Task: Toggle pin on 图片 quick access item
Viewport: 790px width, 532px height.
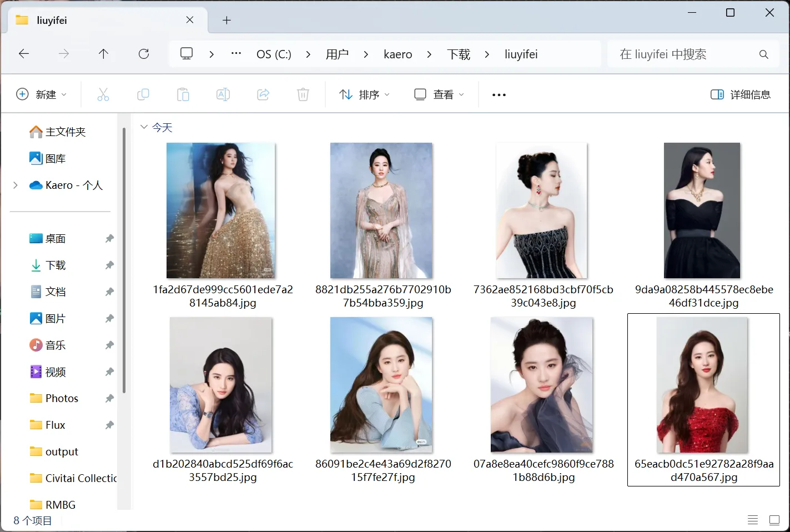Action: [109, 318]
